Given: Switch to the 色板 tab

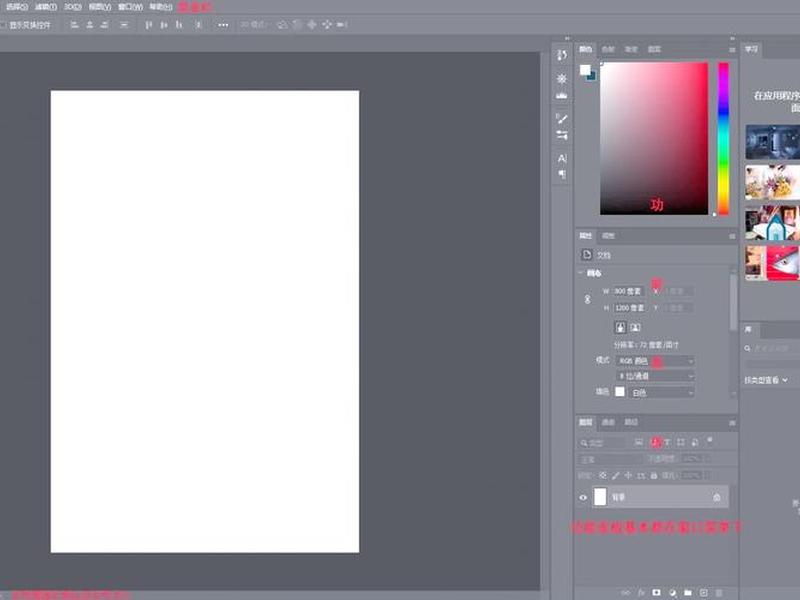Looking at the screenshot, I should 608,49.
